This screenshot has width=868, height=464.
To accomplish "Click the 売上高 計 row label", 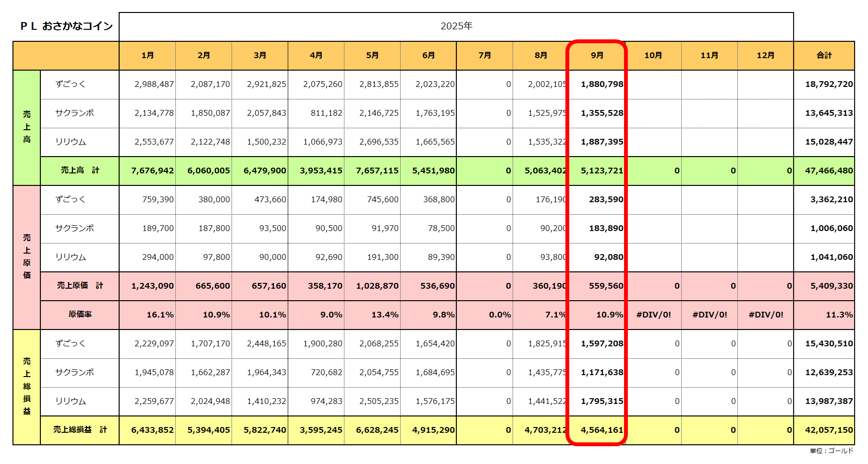I will (80, 171).
